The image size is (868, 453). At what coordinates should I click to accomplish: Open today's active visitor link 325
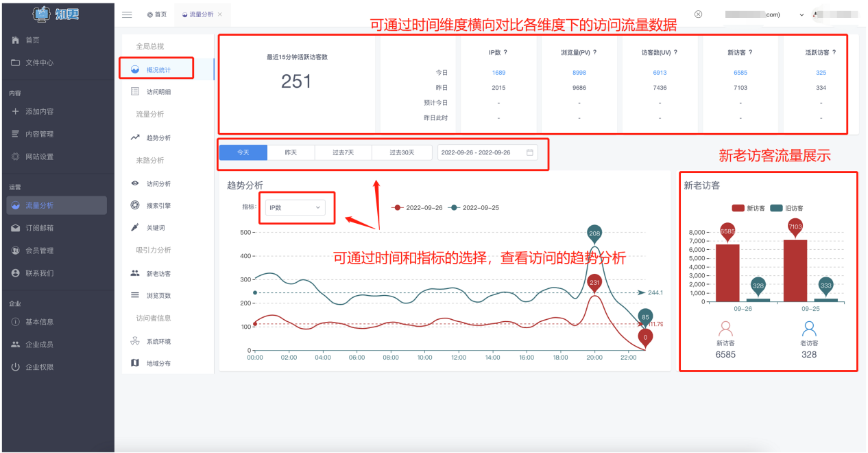(x=821, y=73)
